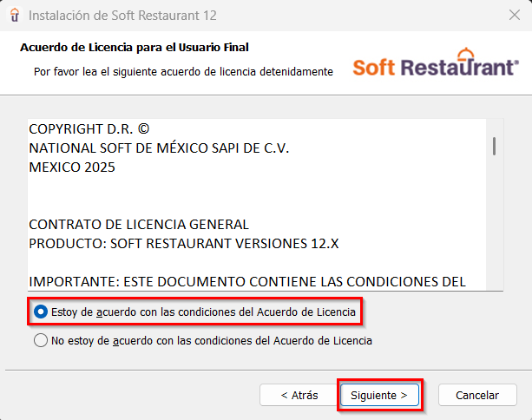
Task: Close the installer window with X
Action: (x=515, y=15)
